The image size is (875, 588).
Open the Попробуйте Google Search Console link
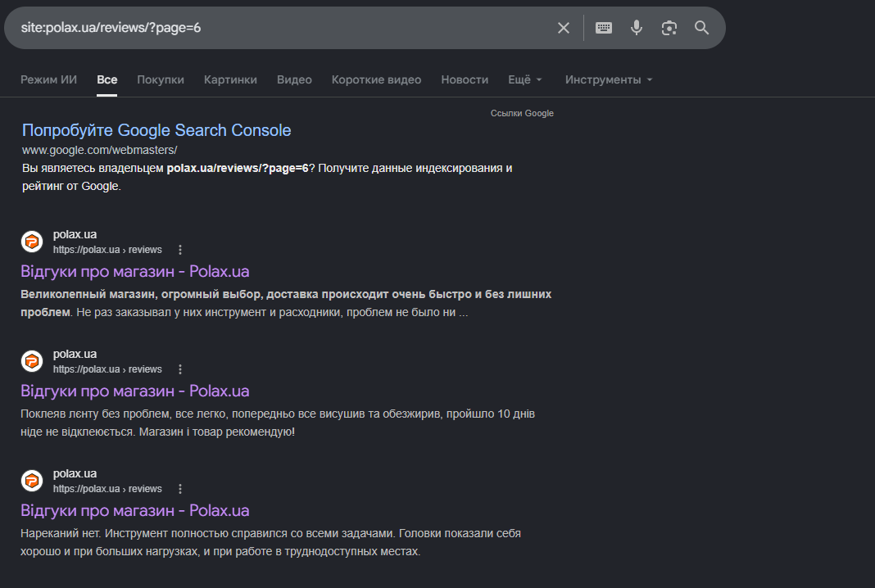156,130
